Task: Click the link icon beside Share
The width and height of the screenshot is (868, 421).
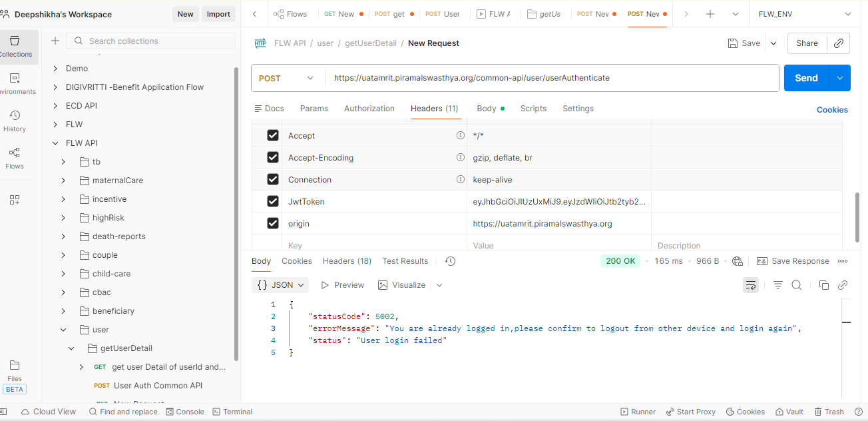Action: pos(839,43)
